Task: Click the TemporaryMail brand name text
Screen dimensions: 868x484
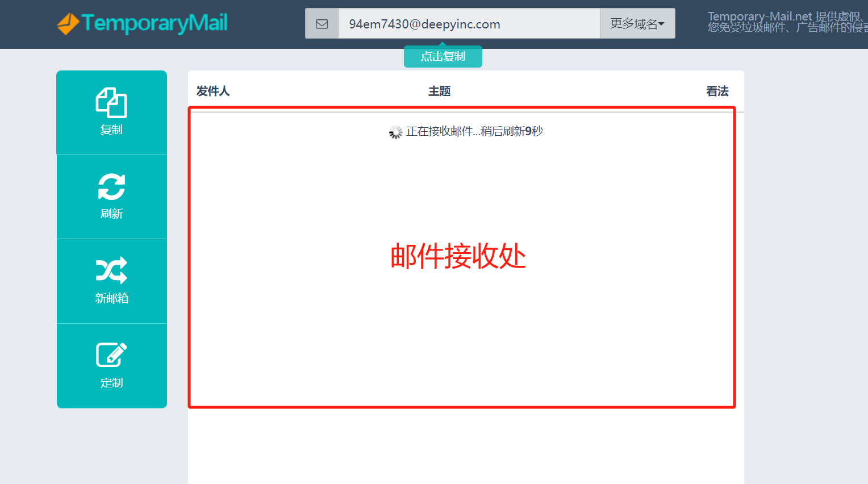Action: point(155,23)
